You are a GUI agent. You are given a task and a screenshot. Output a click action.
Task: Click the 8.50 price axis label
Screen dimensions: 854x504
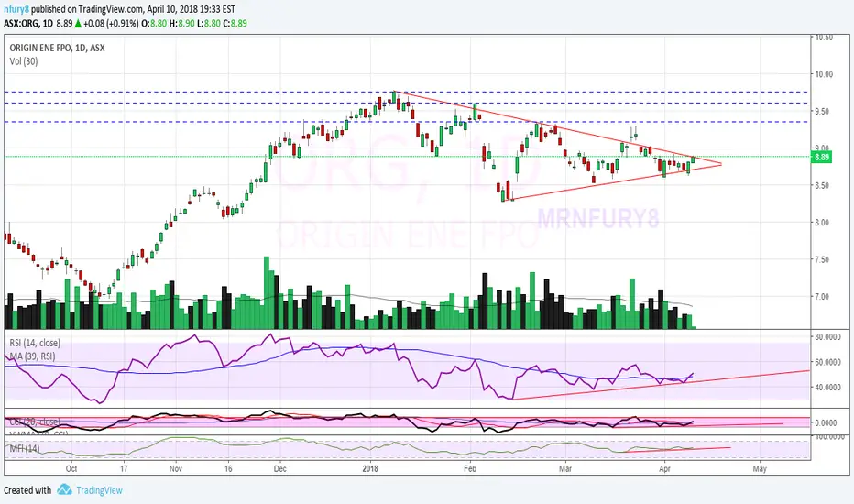point(824,185)
